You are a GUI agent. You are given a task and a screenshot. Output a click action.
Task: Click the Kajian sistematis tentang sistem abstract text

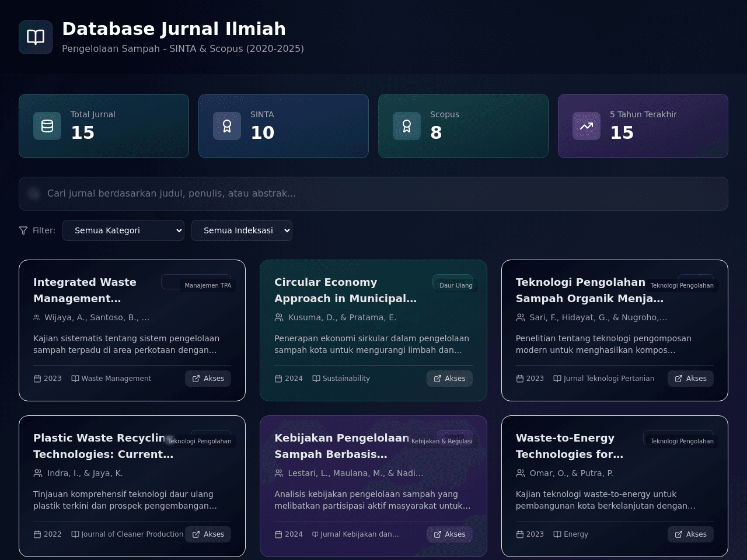(126, 344)
